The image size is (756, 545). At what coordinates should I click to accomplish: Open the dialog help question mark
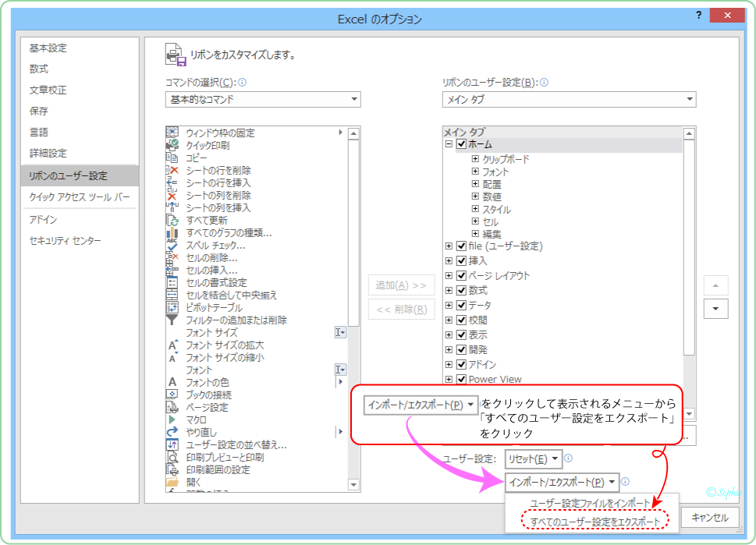coord(699,16)
